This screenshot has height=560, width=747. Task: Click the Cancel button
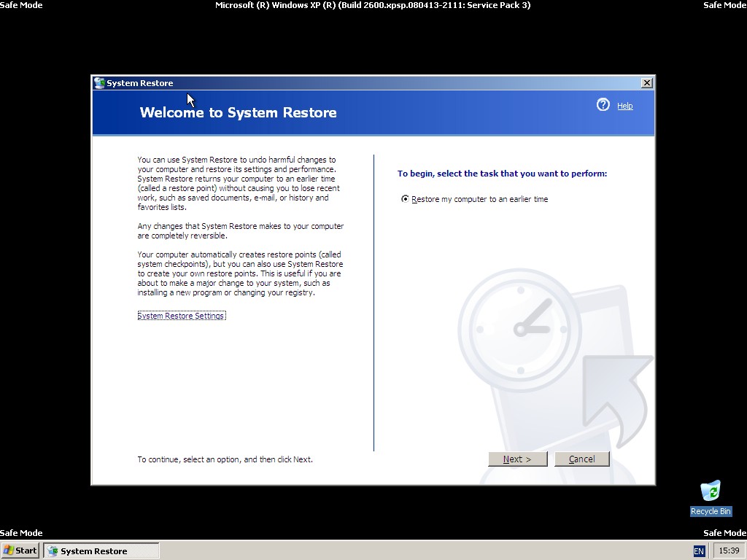(x=581, y=459)
